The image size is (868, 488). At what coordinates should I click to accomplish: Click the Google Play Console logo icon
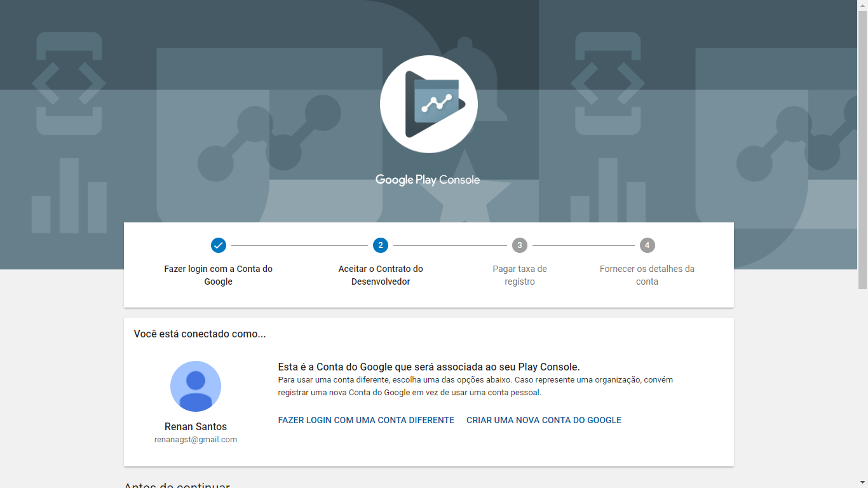pyautogui.click(x=429, y=104)
